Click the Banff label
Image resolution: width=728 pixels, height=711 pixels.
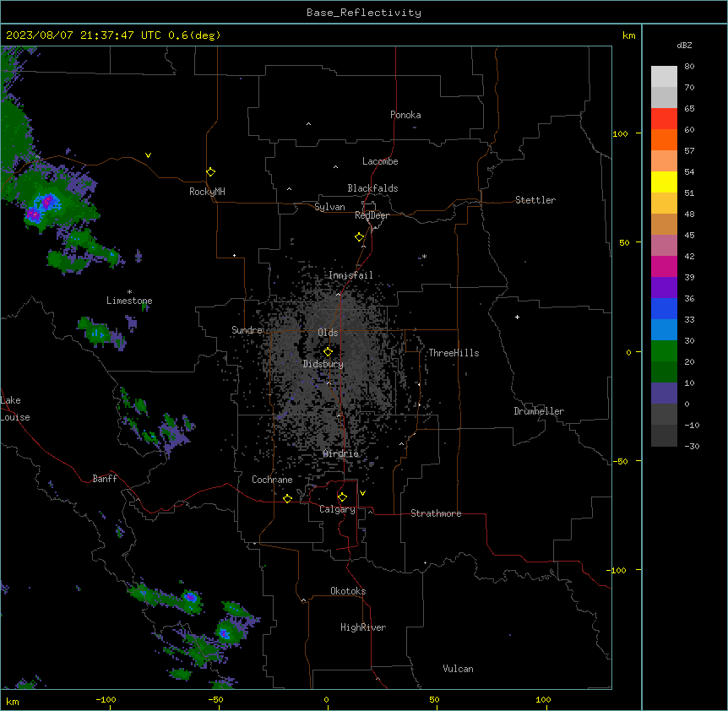pyautogui.click(x=105, y=479)
